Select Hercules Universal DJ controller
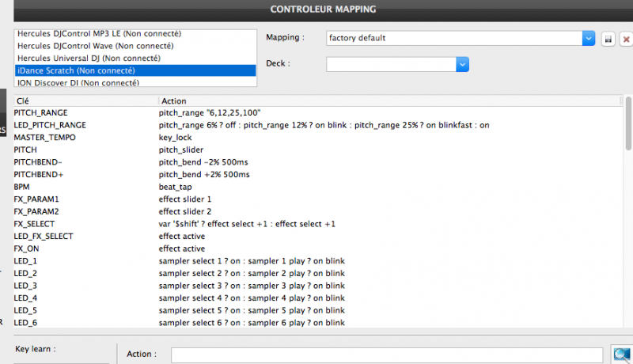This screenshot has width=633, height=364. click(x=135, y=59)
